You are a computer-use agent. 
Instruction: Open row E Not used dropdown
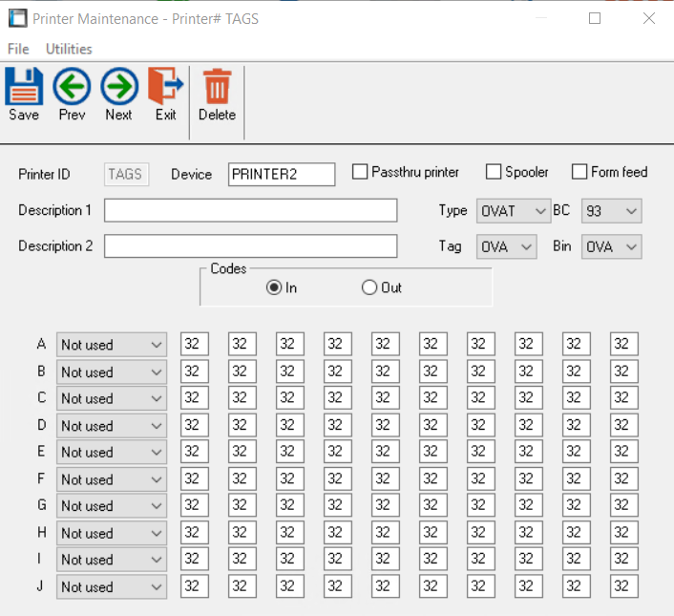(112, 452)
